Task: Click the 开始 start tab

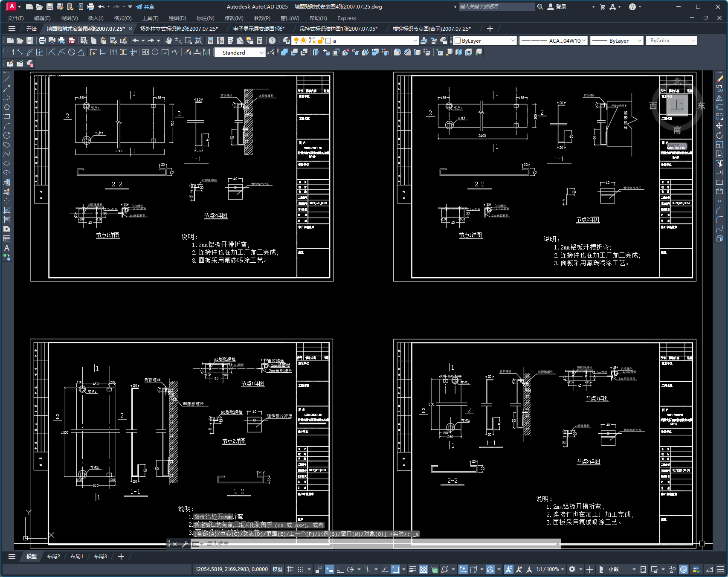Action: [32, 29]
